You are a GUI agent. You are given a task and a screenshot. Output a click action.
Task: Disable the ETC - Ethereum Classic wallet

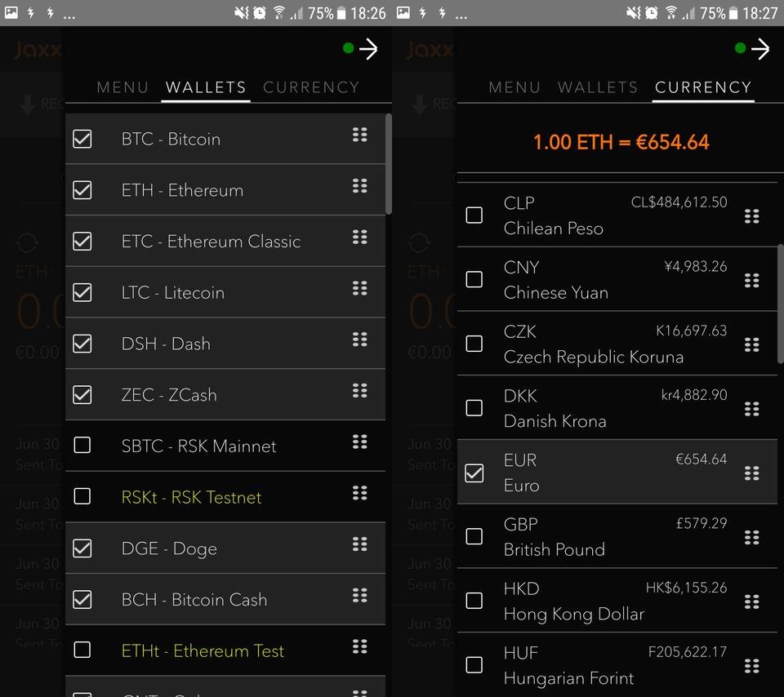pyautogui.click(x=82, y=242)
